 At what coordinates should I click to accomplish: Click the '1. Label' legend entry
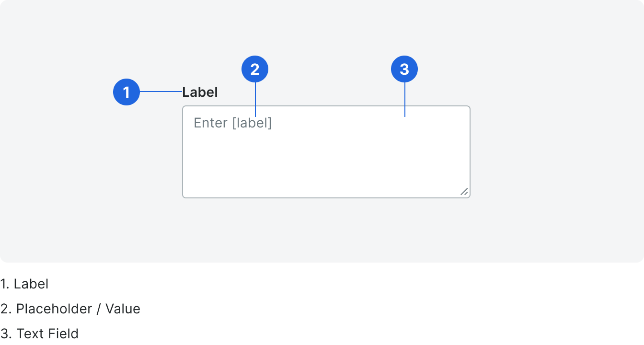(x=24, y=284)
